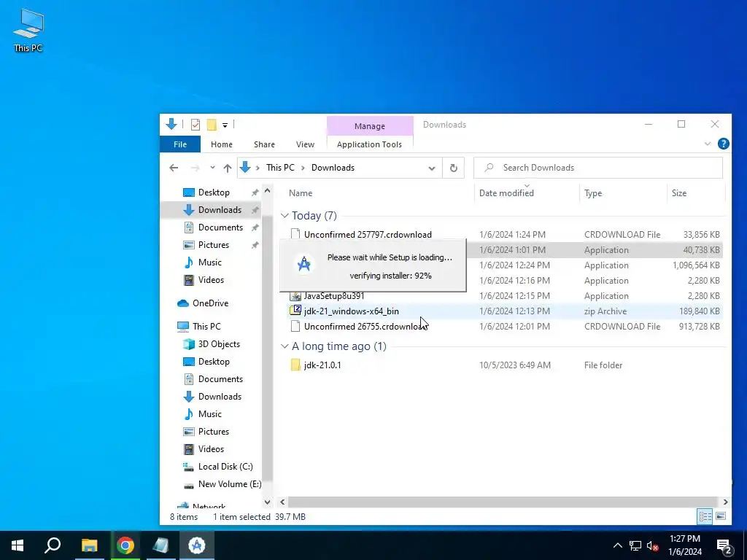Switch to the Share ribbon tab
747x560 pixels.
(264, 144)
